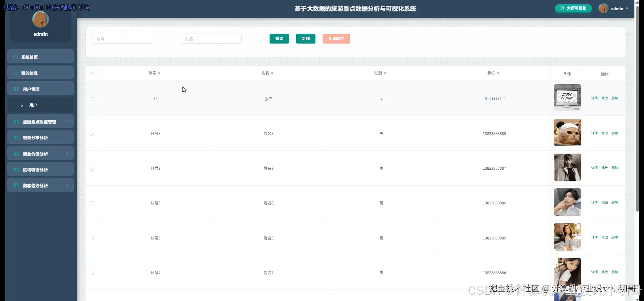
Task: Click 删除 for 姓名8
Action: point(615,133)
